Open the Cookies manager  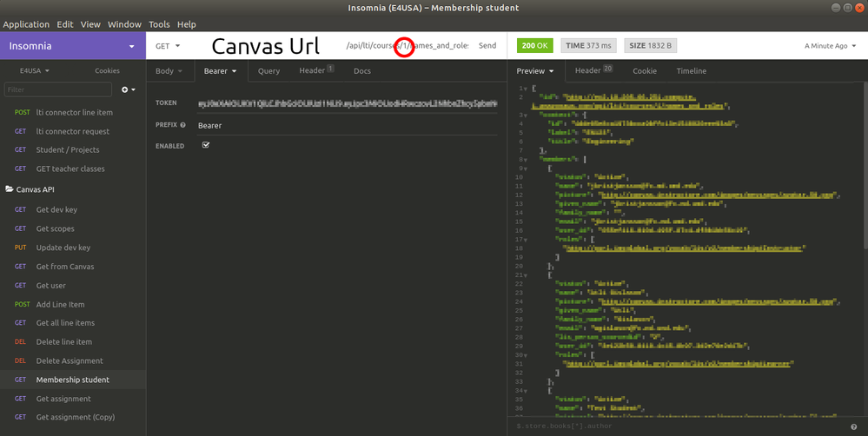pos(107,71)
